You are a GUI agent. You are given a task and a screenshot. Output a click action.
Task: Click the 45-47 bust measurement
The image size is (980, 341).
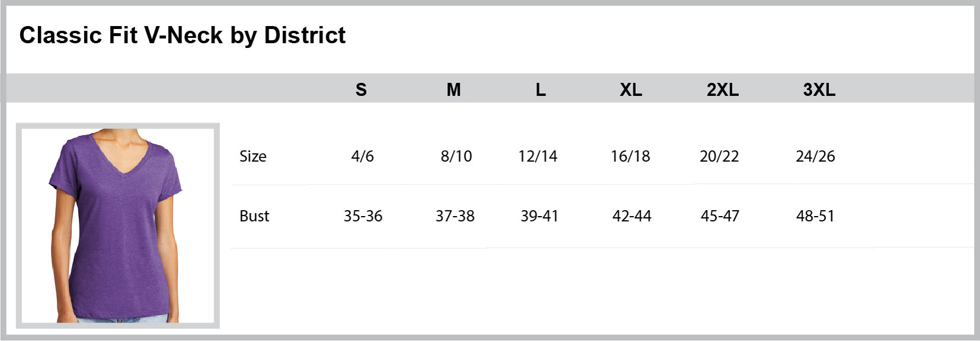pos(720,216)
